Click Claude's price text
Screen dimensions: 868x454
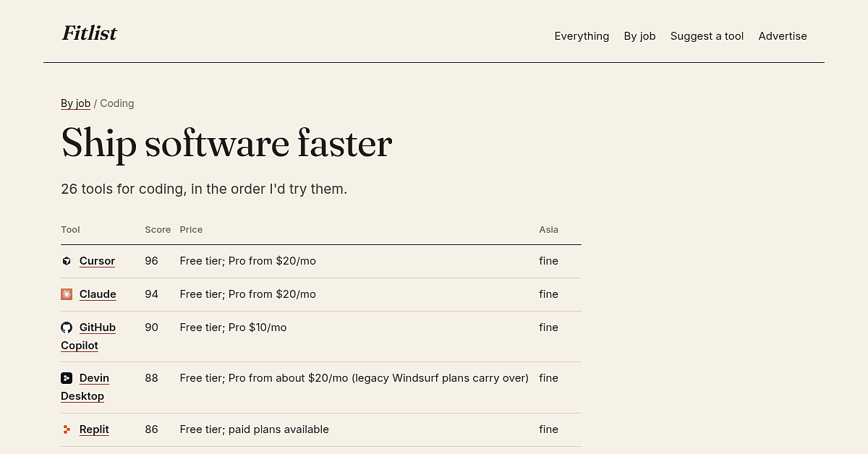[x=247, y=294]
